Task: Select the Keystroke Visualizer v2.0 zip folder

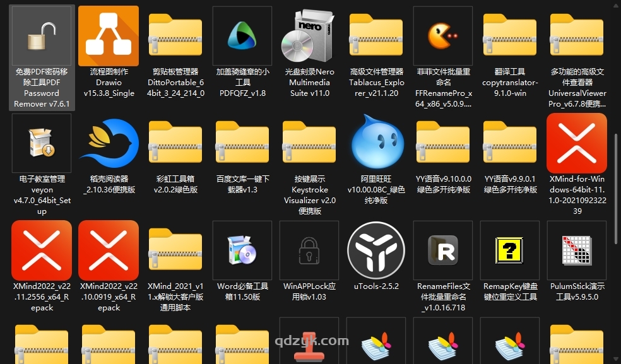Action: pos(309,143)
